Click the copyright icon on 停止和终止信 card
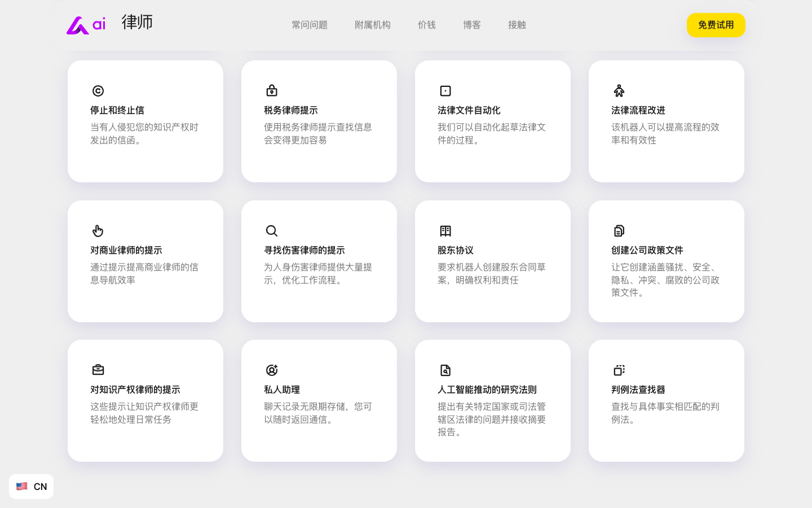This screenshot has height=508, width=812. tap(98, 91)
